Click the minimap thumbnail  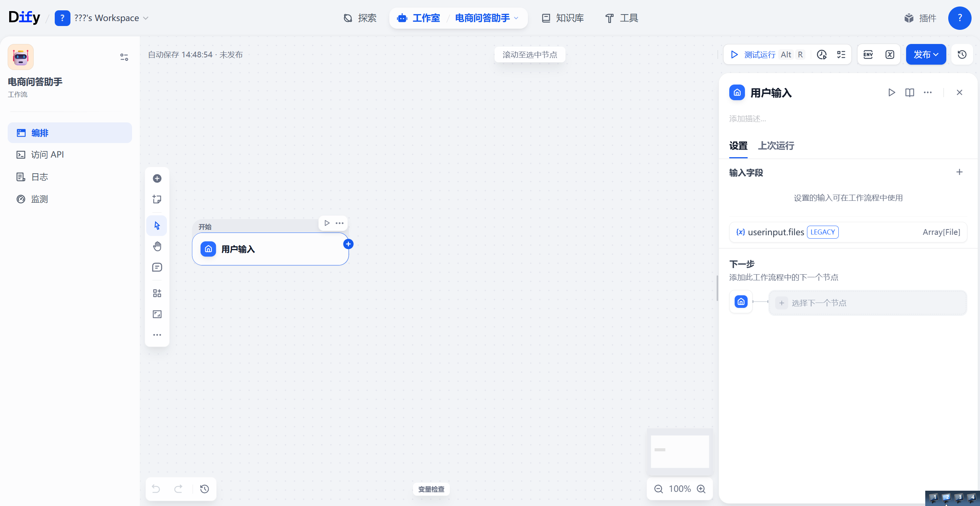680,452
